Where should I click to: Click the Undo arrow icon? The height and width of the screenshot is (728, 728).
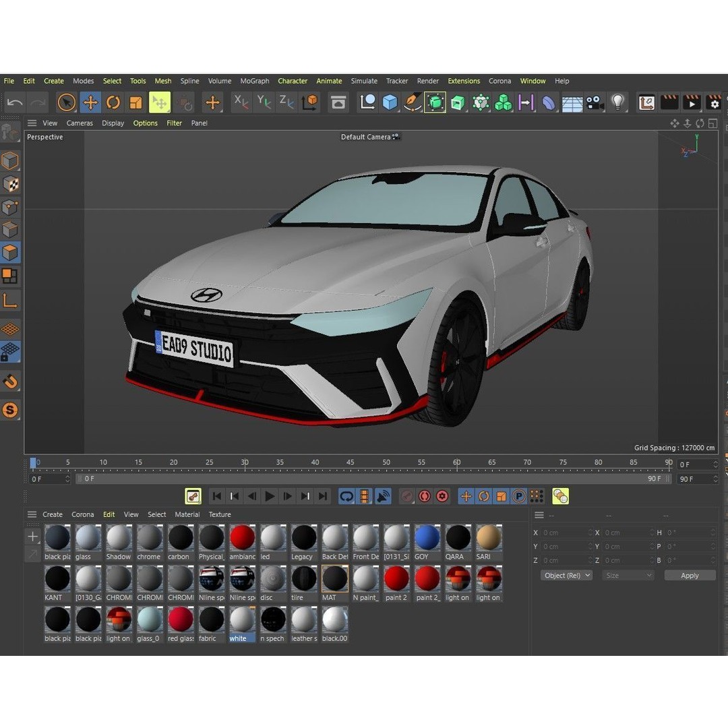tap(15, 102)
